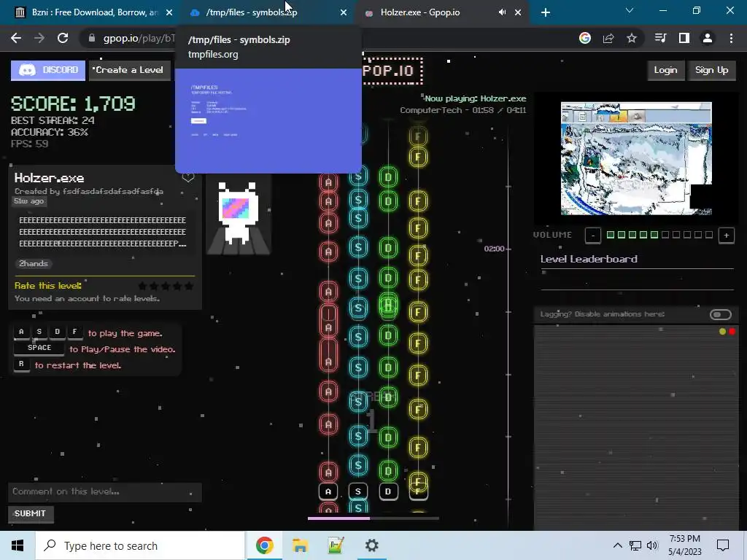This screenshot has height=560, width=747.
Task: Hit the S key target in lane
Action: (357, 491)
